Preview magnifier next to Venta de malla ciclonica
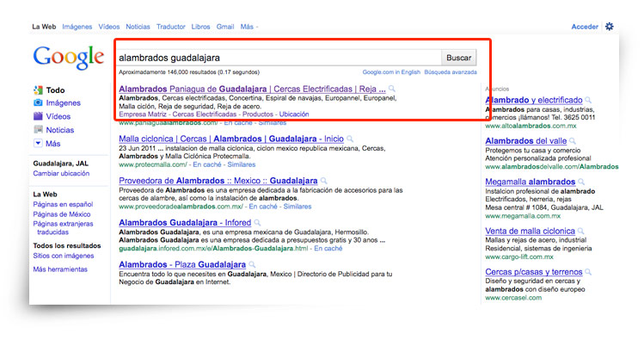644x340 pixels. pos(580,231)
